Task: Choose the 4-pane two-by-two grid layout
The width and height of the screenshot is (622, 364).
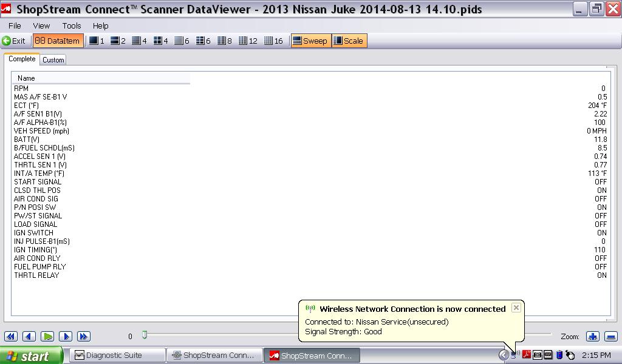Action: 160,41
